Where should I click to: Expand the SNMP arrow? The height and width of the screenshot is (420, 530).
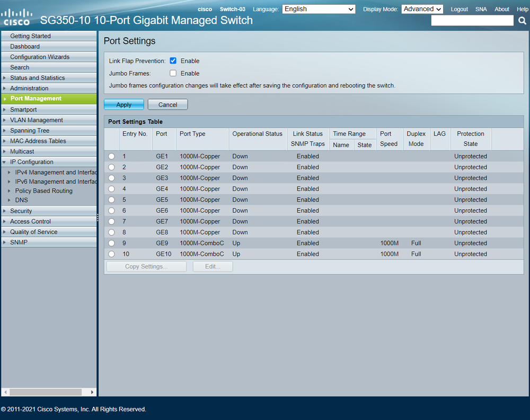pyautogui.click(x=4, y=242)
